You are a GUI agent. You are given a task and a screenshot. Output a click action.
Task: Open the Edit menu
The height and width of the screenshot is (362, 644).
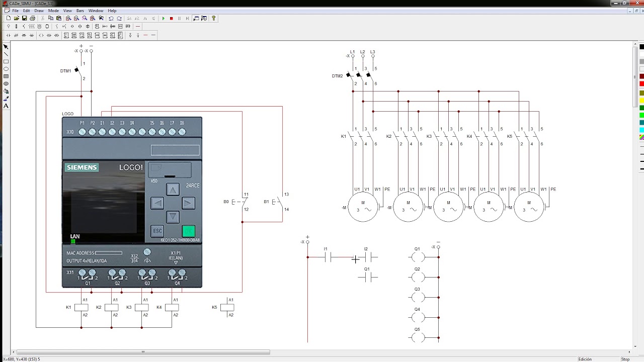pos(26,11)
